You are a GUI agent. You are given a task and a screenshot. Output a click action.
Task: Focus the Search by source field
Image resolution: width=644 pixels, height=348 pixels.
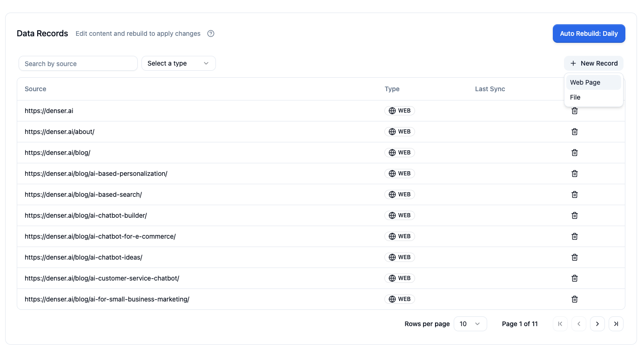point(78,63)
